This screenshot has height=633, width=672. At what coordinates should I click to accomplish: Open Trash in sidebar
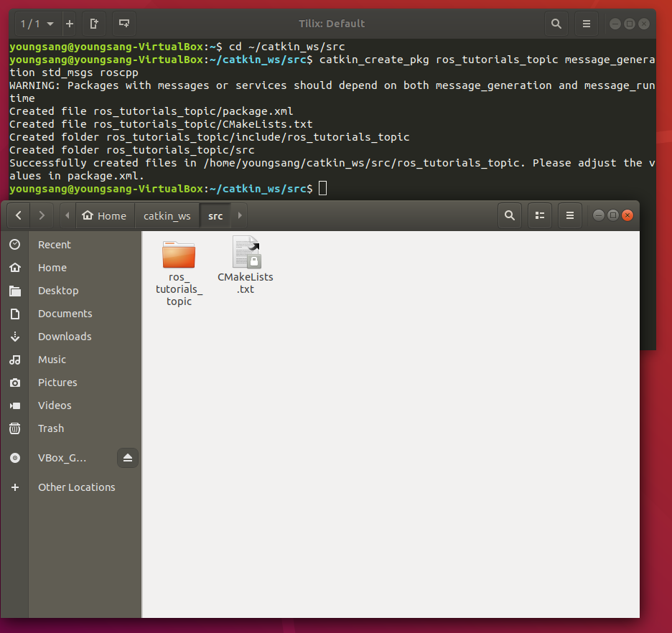click(71, 428)
